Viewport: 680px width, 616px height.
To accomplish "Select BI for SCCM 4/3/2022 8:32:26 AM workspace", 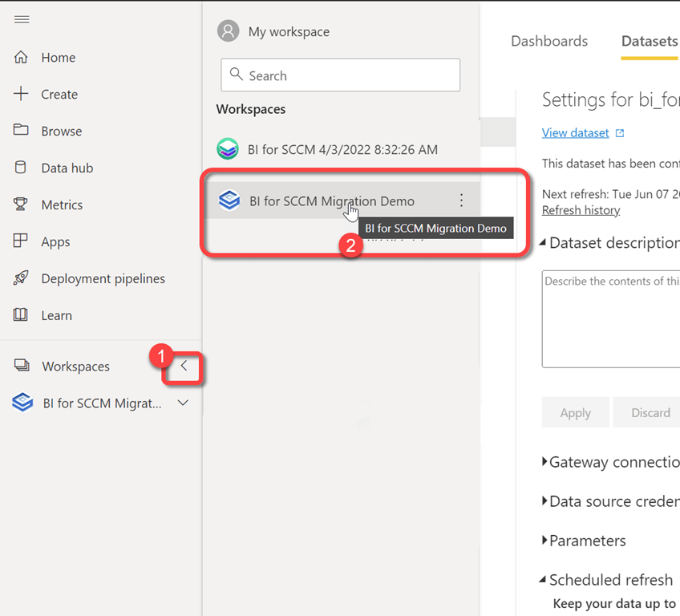I will (x=342, y=149).
